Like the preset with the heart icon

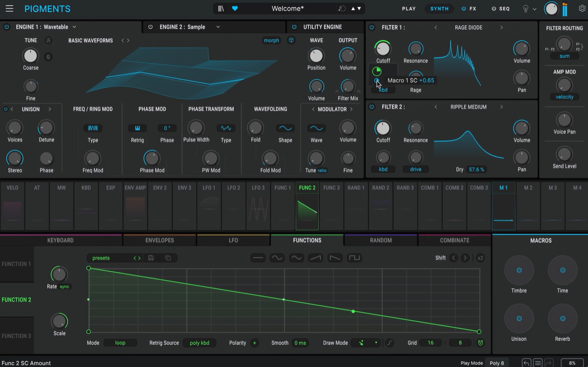pyautogui.click(x=235, y=9)
